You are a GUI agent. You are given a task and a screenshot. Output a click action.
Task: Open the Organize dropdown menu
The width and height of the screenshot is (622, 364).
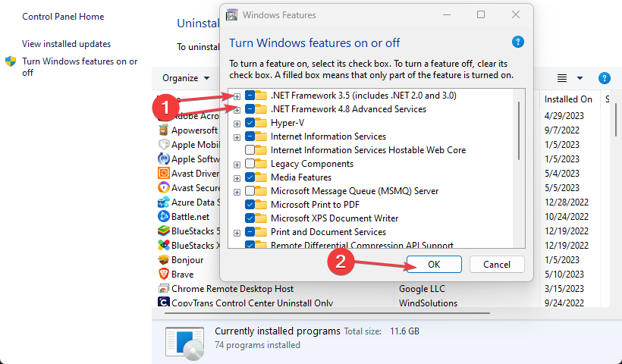pos(186,78)
